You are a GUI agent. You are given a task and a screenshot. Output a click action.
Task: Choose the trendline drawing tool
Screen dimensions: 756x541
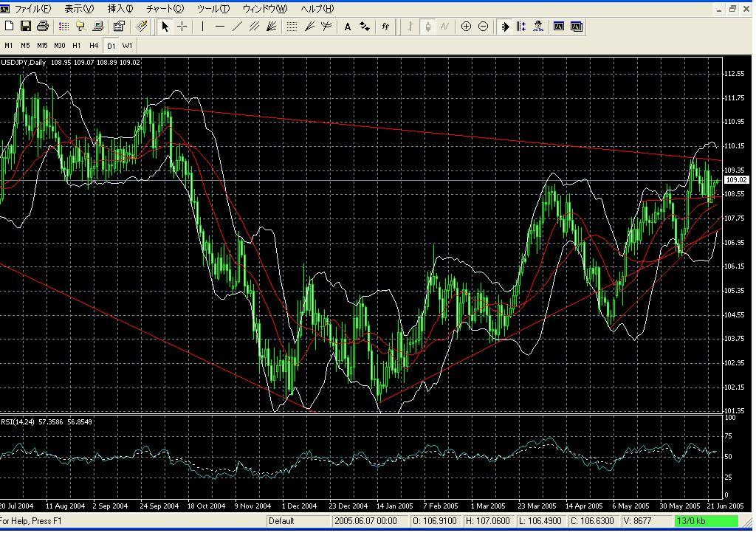(x=237, y=27)
